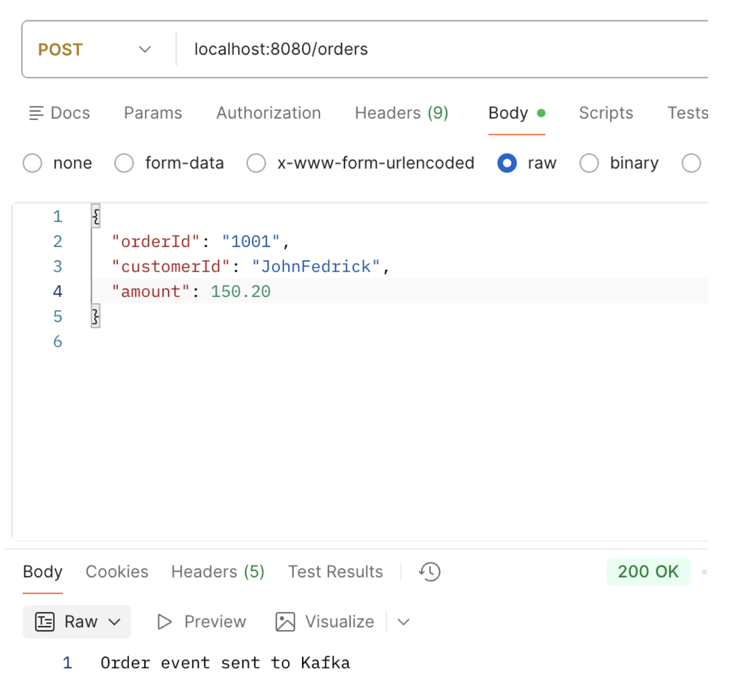
Task: Click the green dot on the Body tab
Action: point(541,113)
